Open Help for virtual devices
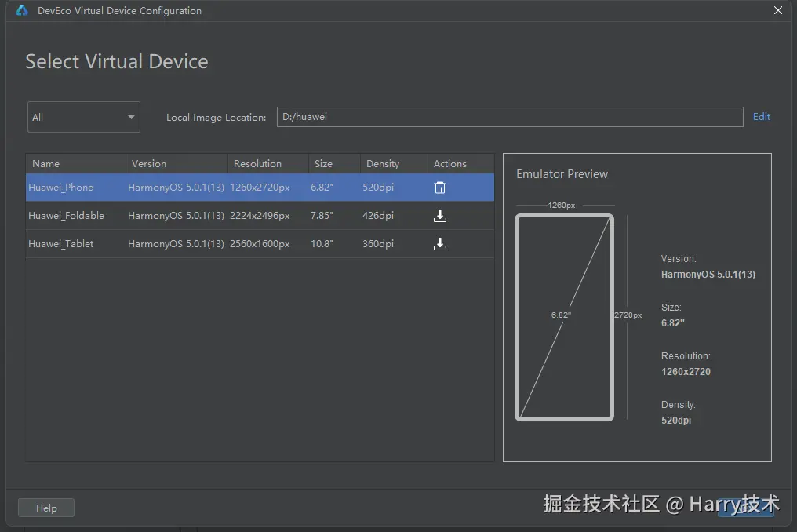 point(46,508)
